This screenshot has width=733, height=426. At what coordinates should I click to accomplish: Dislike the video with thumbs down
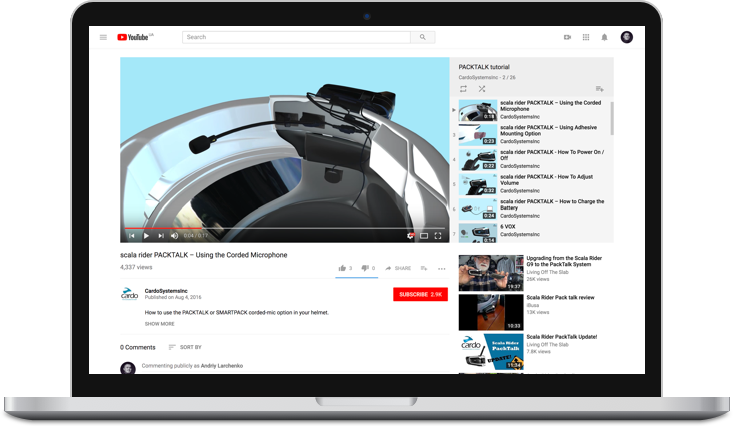366,268
